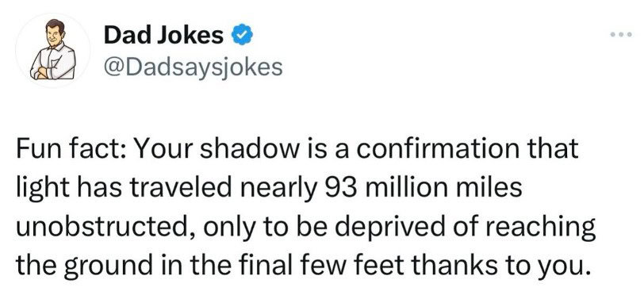Screen dimensions: 644x295
Task: Click the phrase "93 million miles"
Action: click(x=424, y=188)
